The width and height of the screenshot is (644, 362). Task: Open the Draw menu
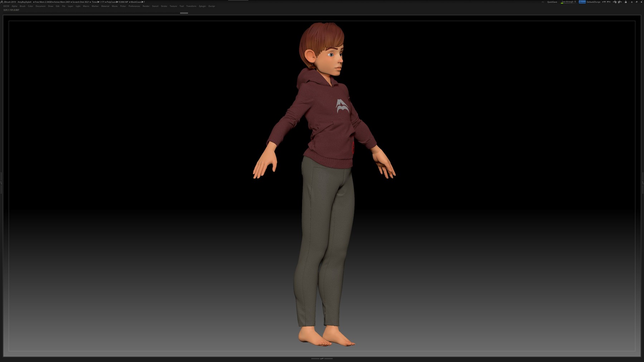click(x=50, y=6)
